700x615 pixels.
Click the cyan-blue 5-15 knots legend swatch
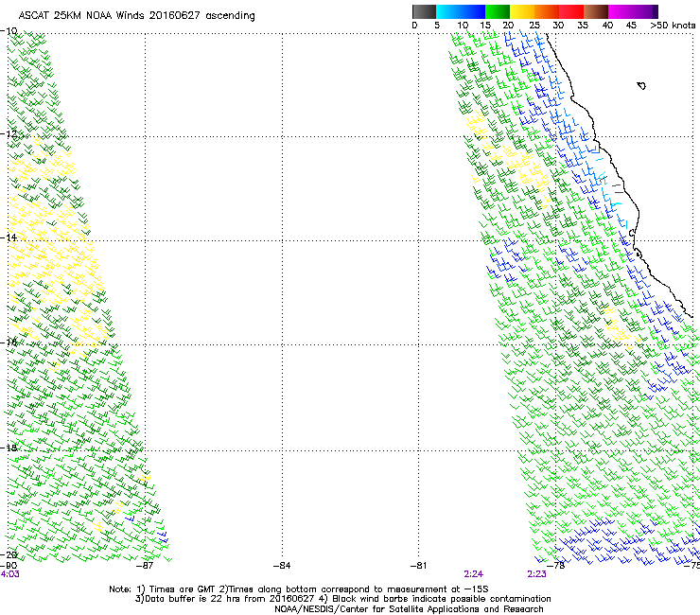pos(461,11)
